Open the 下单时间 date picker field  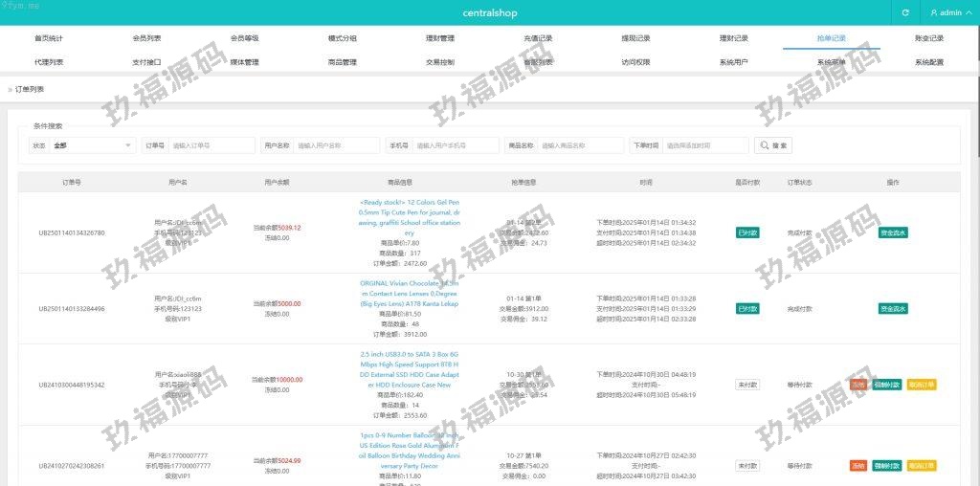coord(704,145)
